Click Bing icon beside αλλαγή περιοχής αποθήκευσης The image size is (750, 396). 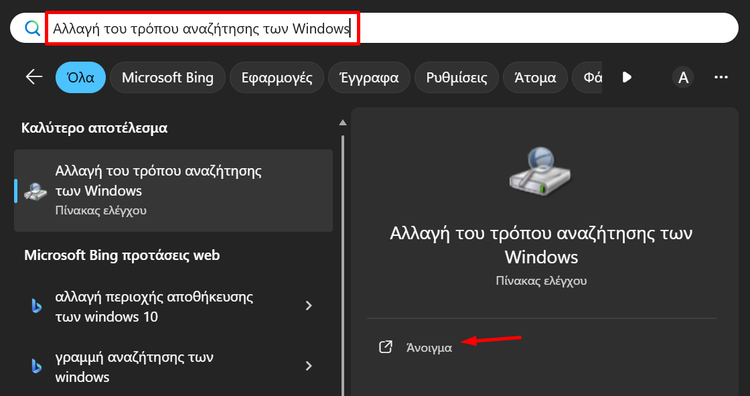pos(36,307)
